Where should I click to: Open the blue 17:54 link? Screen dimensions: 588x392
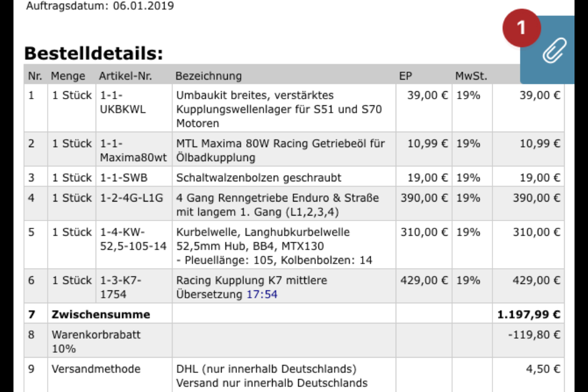(262, 295)
